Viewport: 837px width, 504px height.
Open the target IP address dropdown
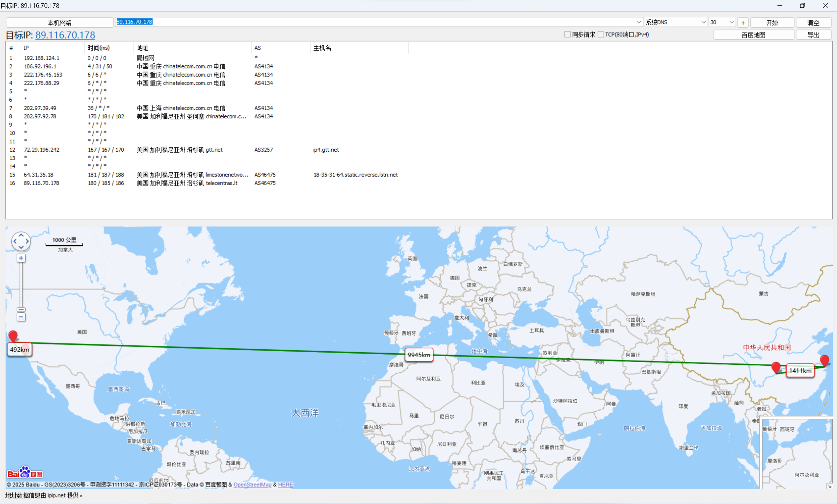(x=638, y=22)
